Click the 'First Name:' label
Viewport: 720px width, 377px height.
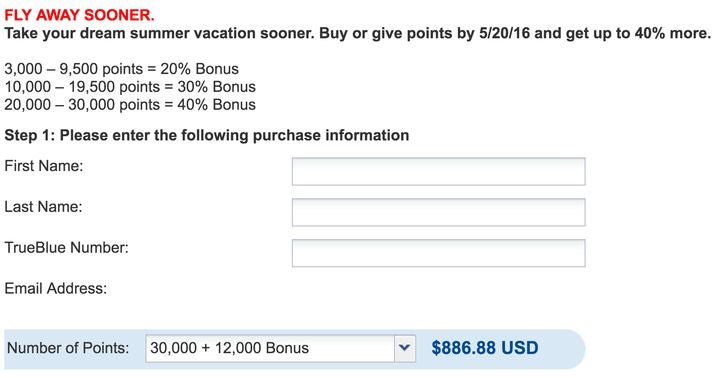point(44,166)
